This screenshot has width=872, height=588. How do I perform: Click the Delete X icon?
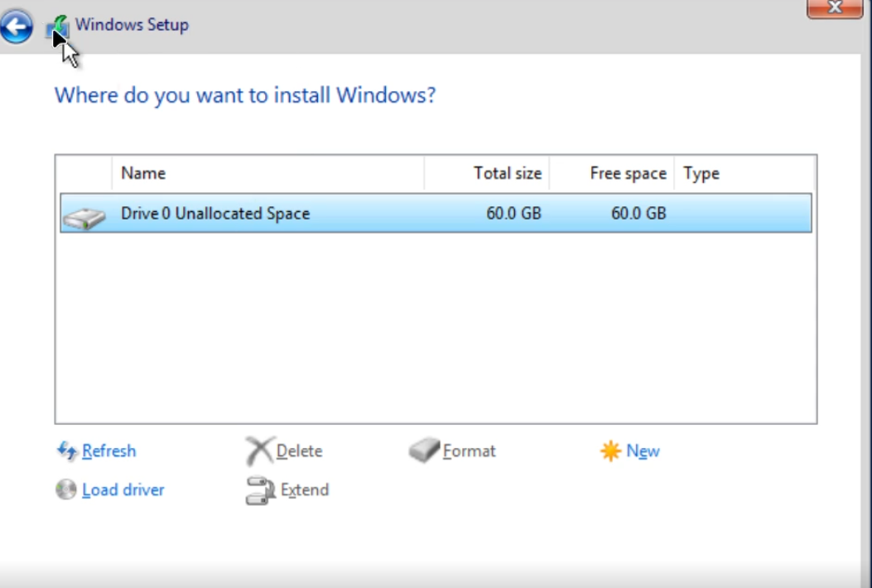(x=259, y=451)
